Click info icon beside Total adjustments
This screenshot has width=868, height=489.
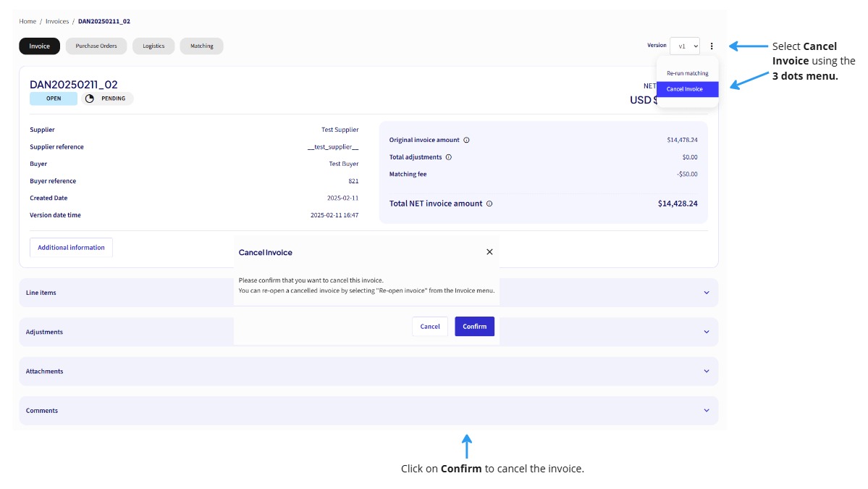(x=449, y=157)
